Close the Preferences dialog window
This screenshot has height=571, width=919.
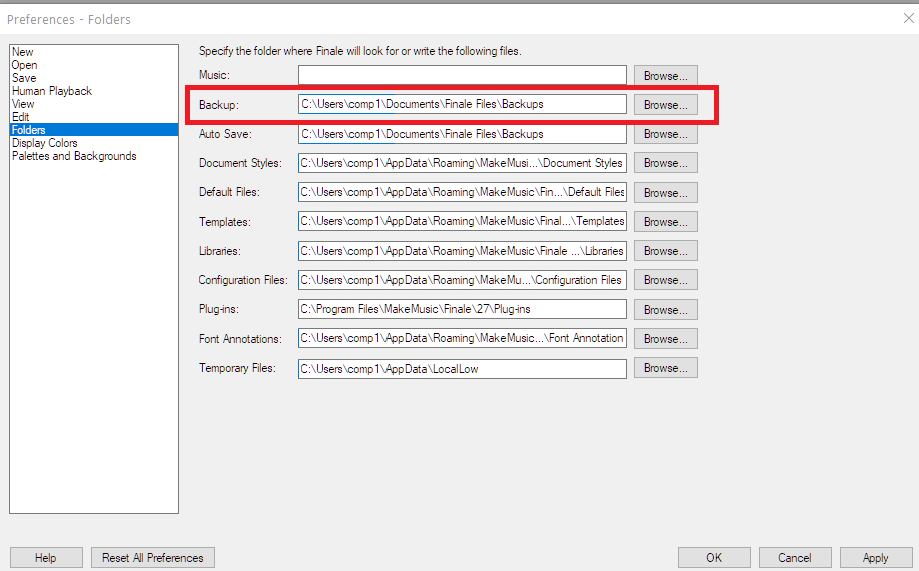pyautogui.click(x=908, y=18)
